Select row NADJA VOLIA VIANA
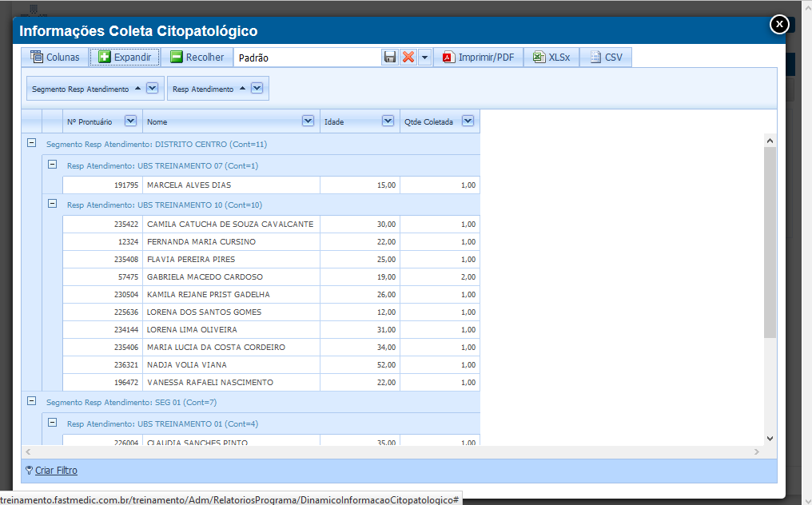The height and width of the screenshot is (505, 812). pos(272,365)
